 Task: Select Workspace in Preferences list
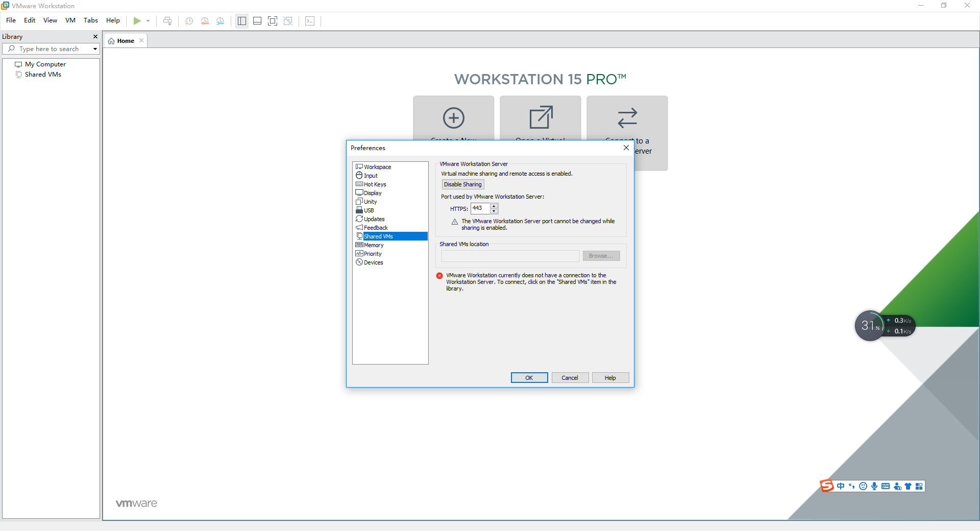[378, 167]
